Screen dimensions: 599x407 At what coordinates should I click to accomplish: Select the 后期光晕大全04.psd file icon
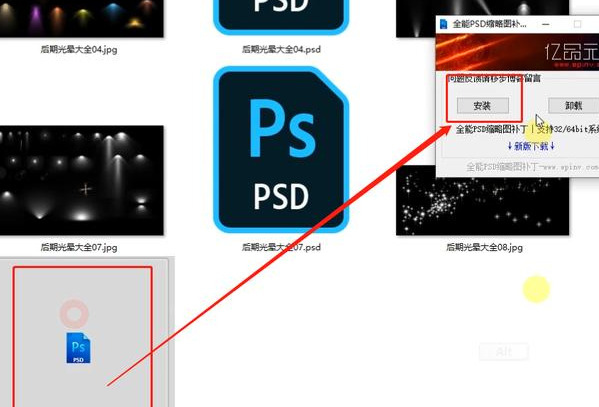pos(281,17)
